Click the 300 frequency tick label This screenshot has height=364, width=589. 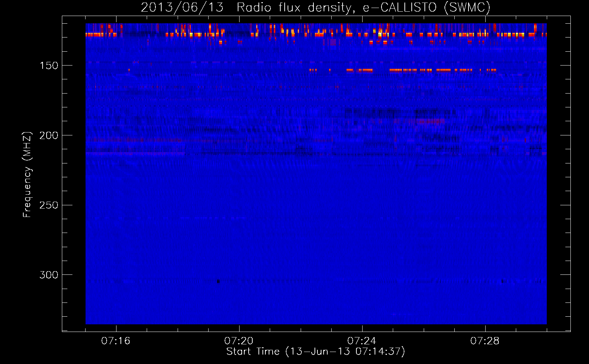tap(49, 275)
